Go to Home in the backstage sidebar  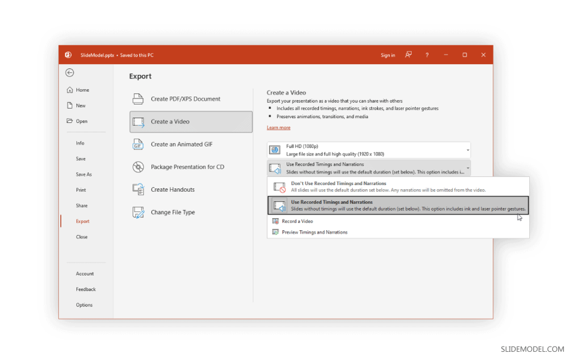point(82,90)
